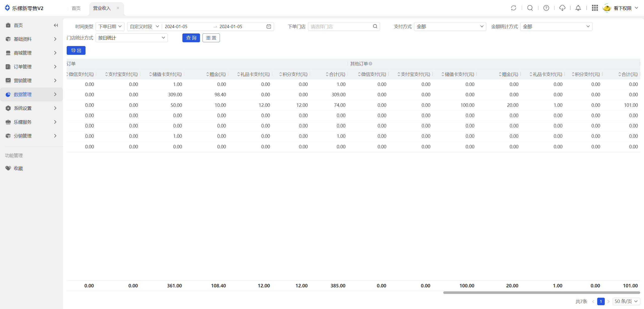Click the user avatar icon
The height and width of the screenshot is (309, 644).
(x=607, y=8)
